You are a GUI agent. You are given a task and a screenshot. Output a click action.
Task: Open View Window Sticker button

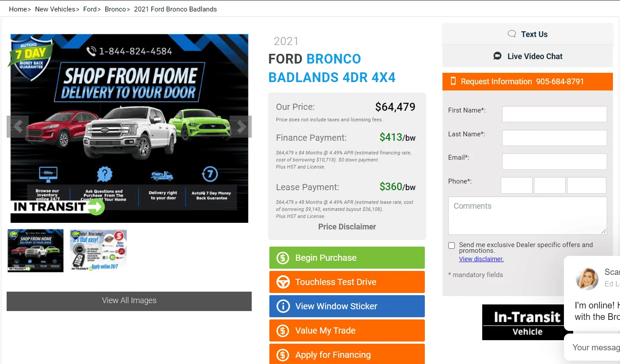(347, 306)
